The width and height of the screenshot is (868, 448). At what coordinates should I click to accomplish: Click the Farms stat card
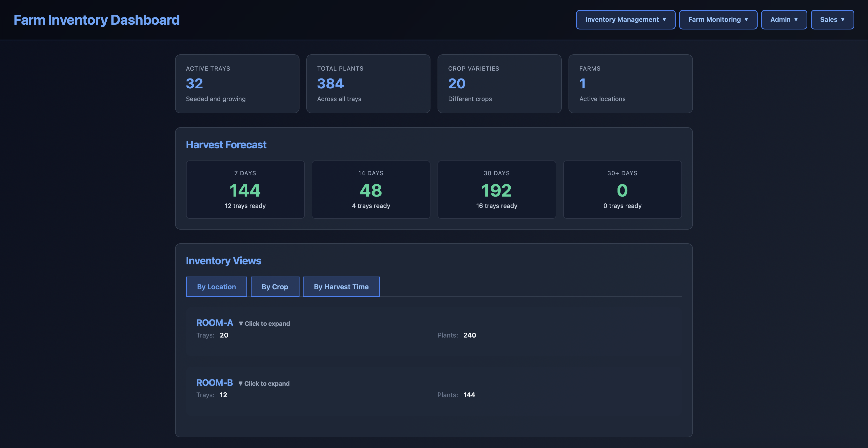(630, 84)
